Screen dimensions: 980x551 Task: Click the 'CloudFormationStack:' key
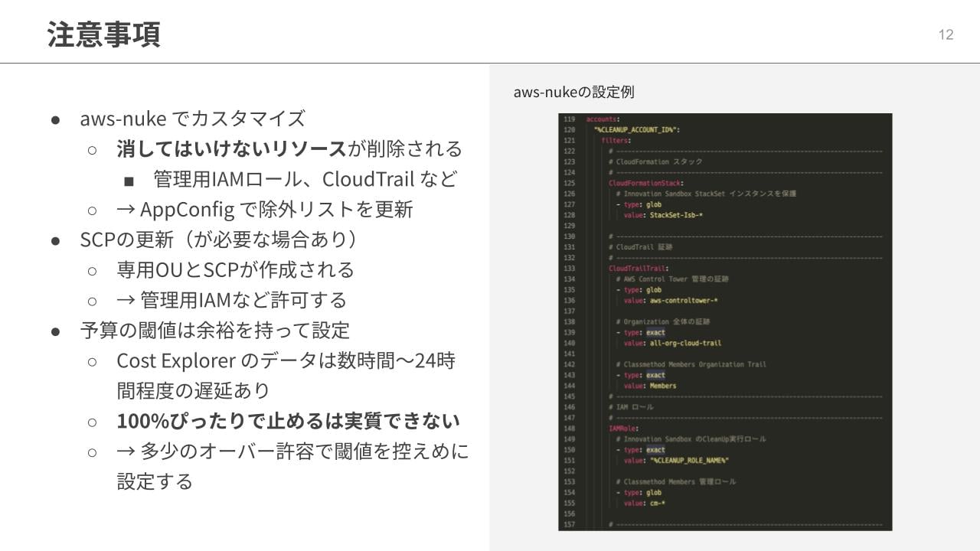pos(646,184)
